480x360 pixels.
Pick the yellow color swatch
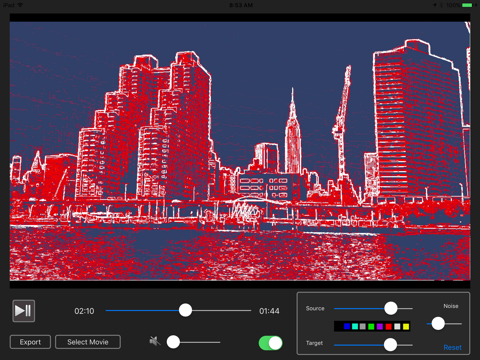point(406,326)
